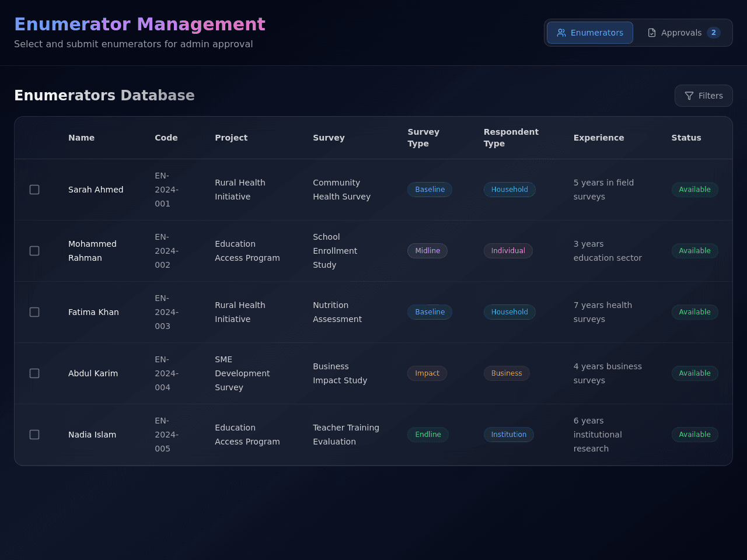Click Baseline badge in Fatima Khan's row
747x560 pixels.
[x=430, y=312]
